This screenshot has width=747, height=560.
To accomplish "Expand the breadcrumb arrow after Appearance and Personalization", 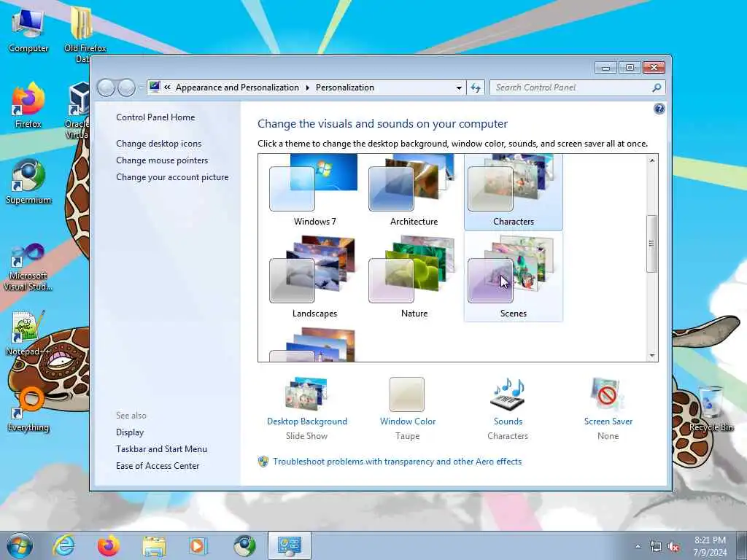I will point(307,87).
